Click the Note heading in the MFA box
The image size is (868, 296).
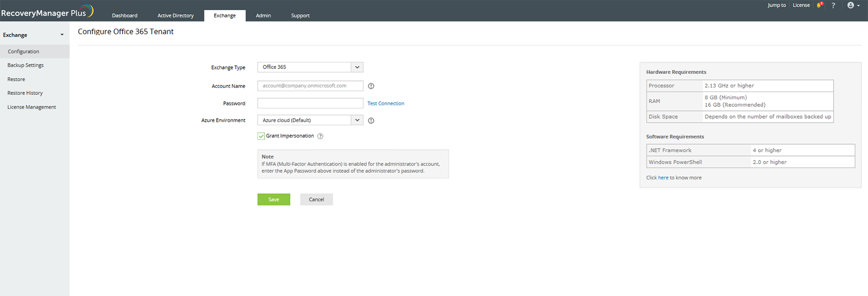[268, 156]
